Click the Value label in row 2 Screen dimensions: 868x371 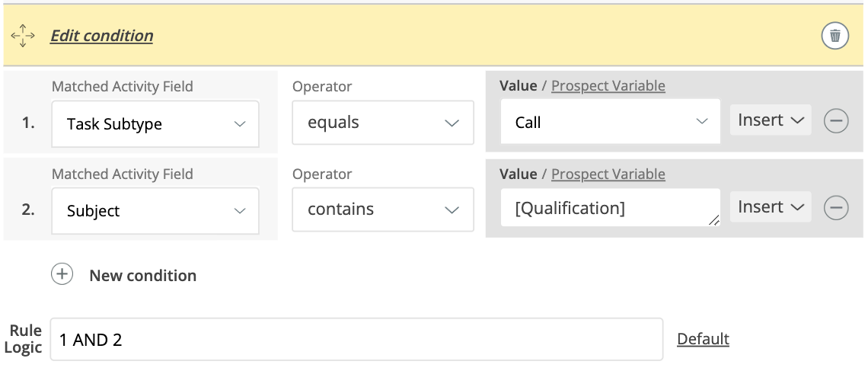pyautogui.click(x=519, y=174)
